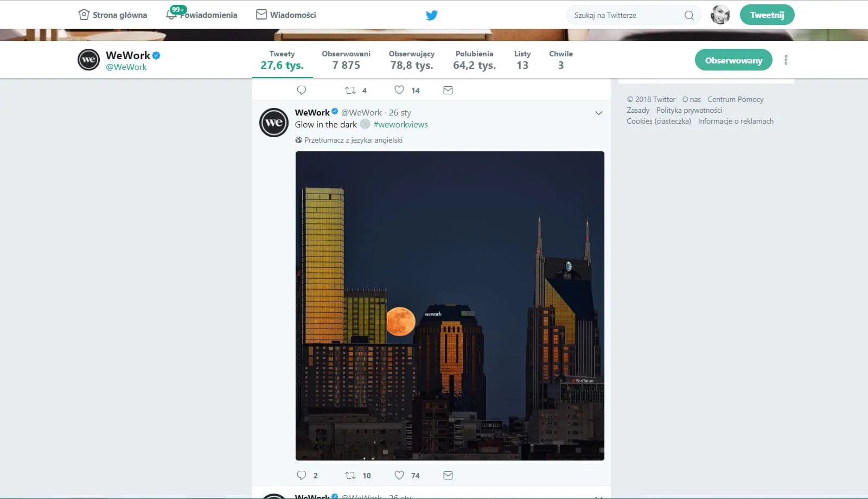Open the moon skyline photo
The image size is (868, 499).
point(450,306)
